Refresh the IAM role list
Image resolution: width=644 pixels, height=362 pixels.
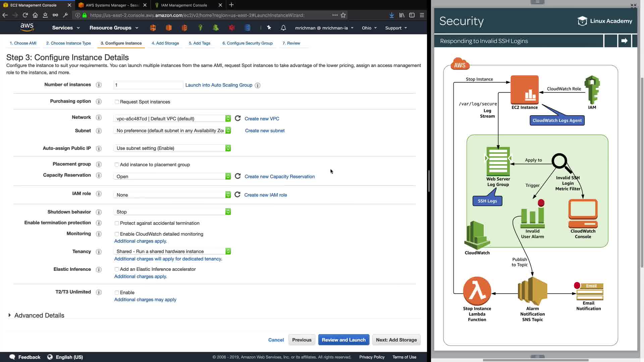[237, 195]
